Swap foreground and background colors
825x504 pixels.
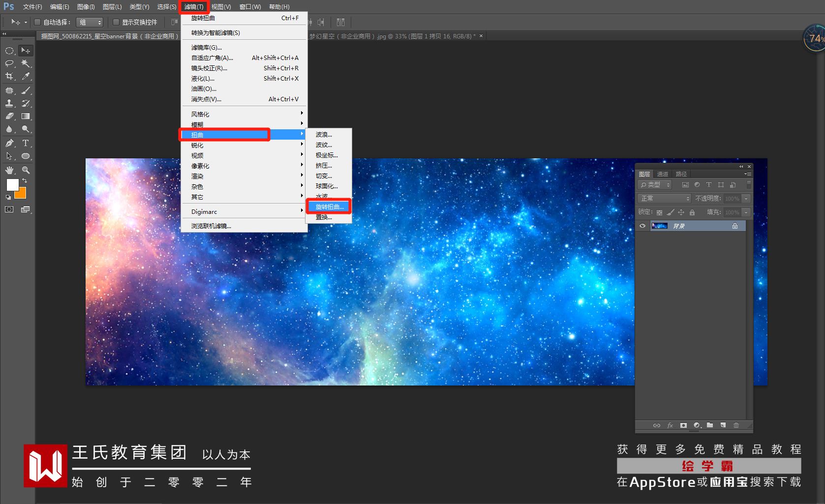click(25, 181)
